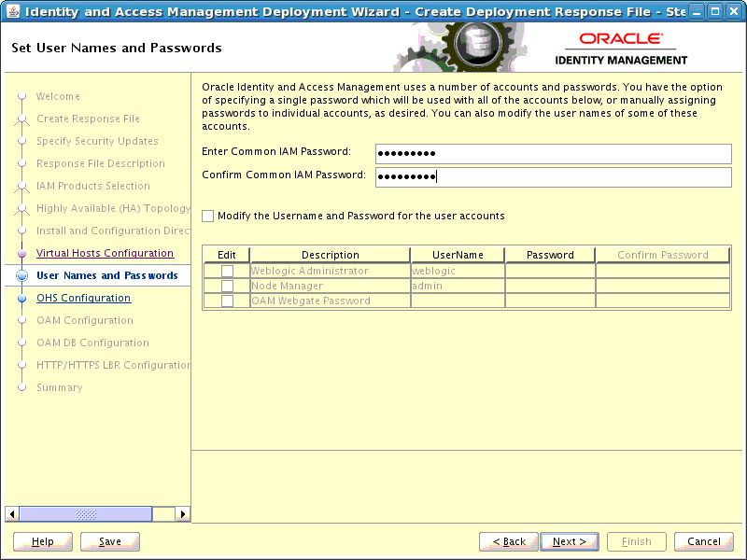
Task: Focus the Enter Common IAM Password field
Action: [x=553, y=153]
